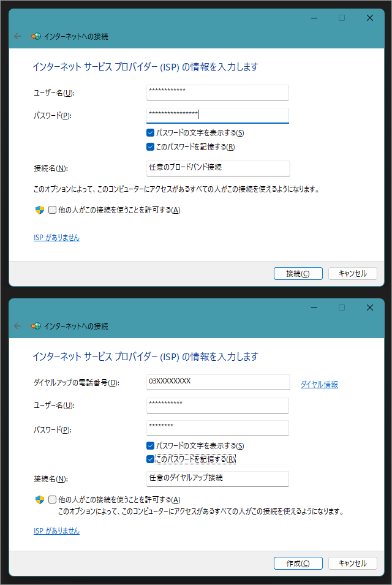Screen dimensions: 392x585
Task: Focus the 接続名 field containing 任意のブロードバンド接続
Action: tap(217, 168)
